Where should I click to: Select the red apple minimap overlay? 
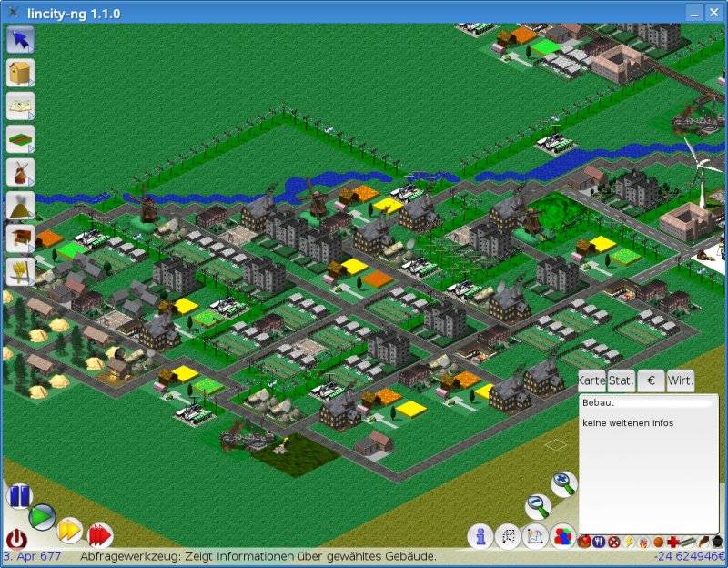pos(584,542)
